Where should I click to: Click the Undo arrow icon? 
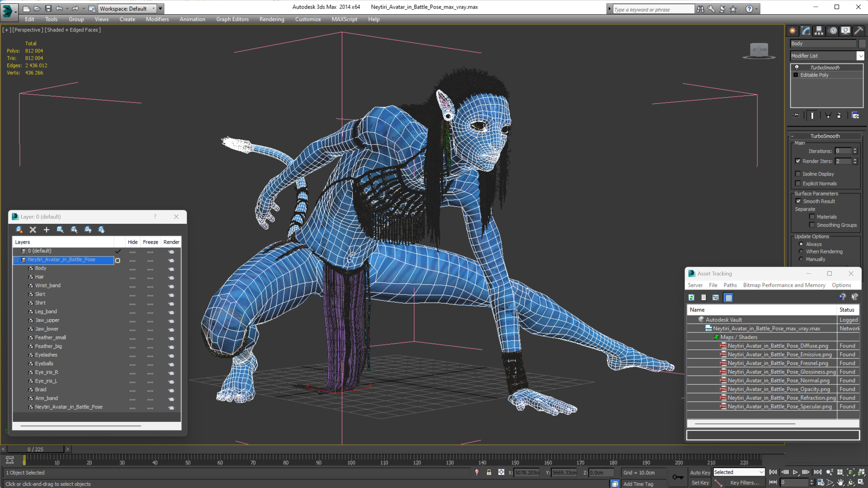point(59,9)
